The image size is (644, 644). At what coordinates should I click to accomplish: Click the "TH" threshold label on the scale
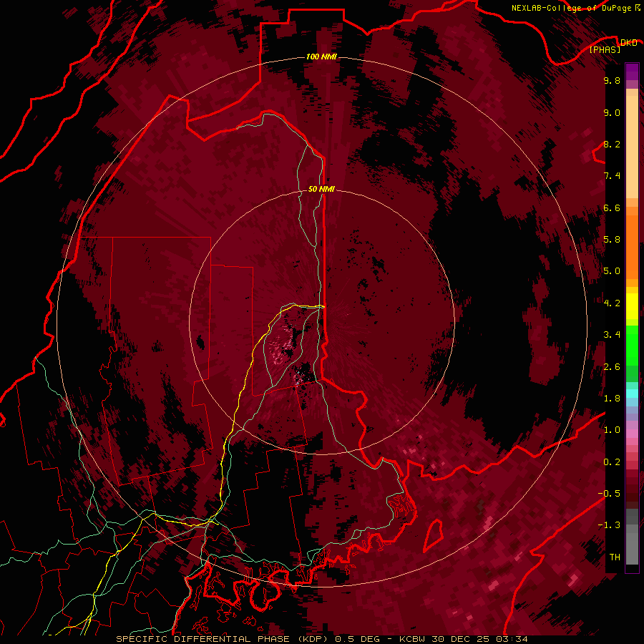(615, 557)
